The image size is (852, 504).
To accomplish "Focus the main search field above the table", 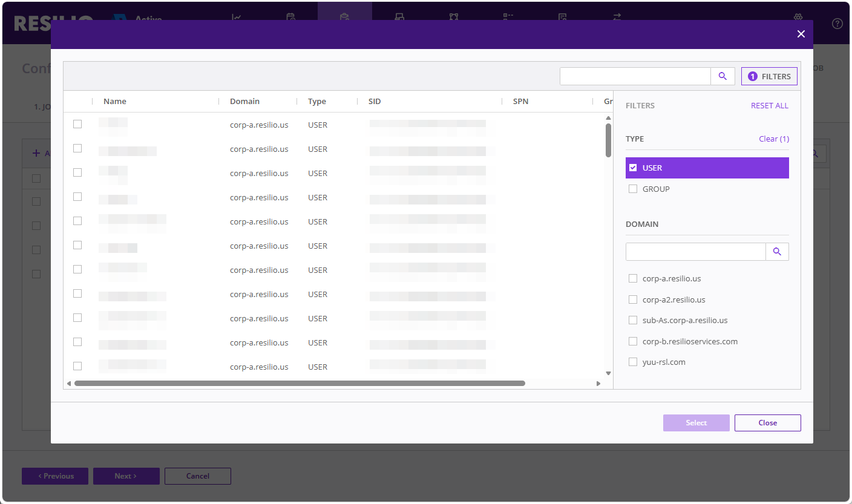I will (x=635, y=76).
